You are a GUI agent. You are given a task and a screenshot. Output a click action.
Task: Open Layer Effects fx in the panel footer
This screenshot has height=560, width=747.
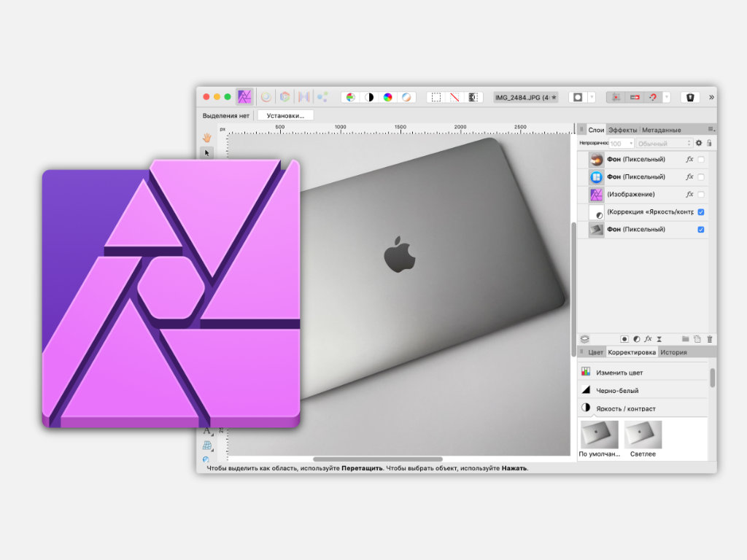point(648,339)
